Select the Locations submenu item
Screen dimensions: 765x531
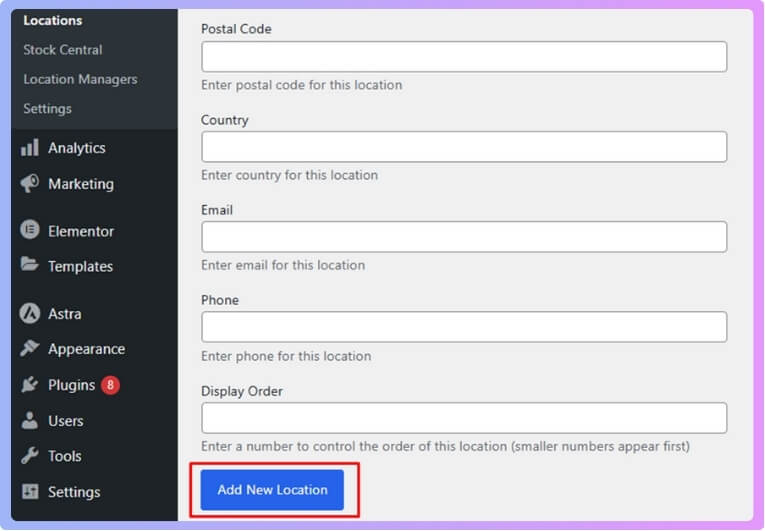point(53,20)
